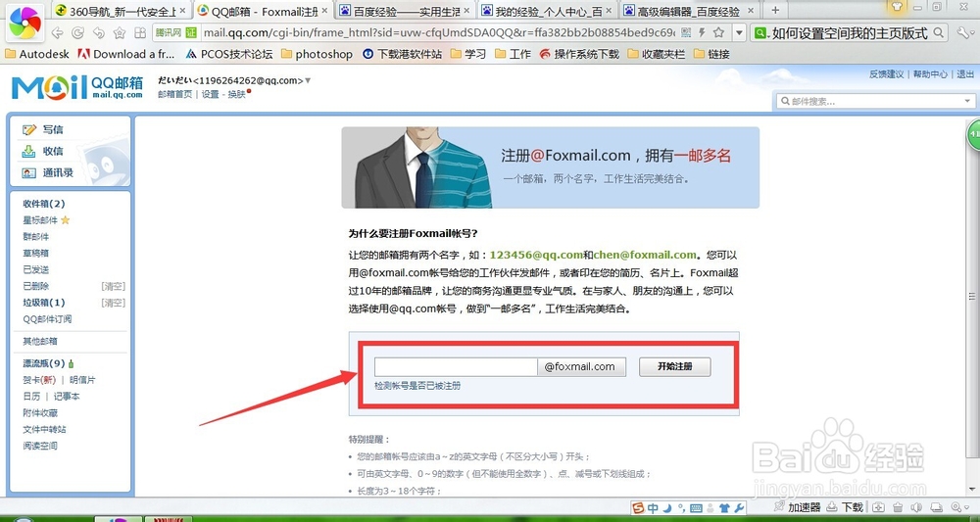
Task: Open the 垃圾箱(1) spam folder
Action: click(44, 303)
